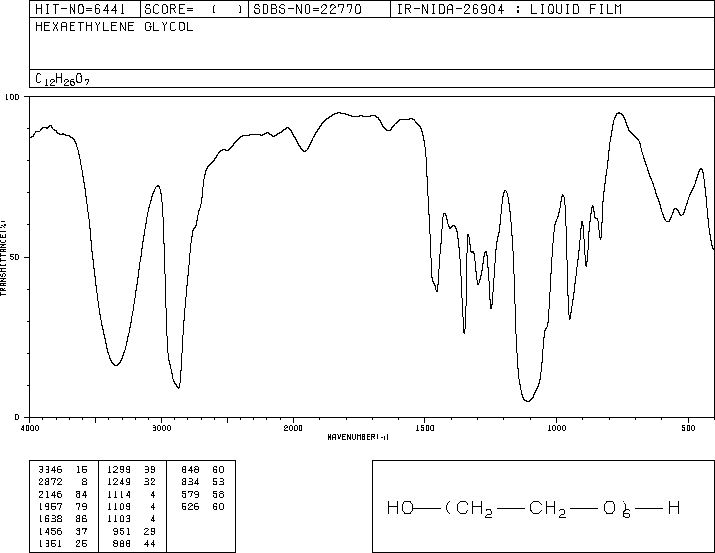Click the 848 60 entry in peak table
The height and width of the screenshot is (553, 715).
point(202,470)
